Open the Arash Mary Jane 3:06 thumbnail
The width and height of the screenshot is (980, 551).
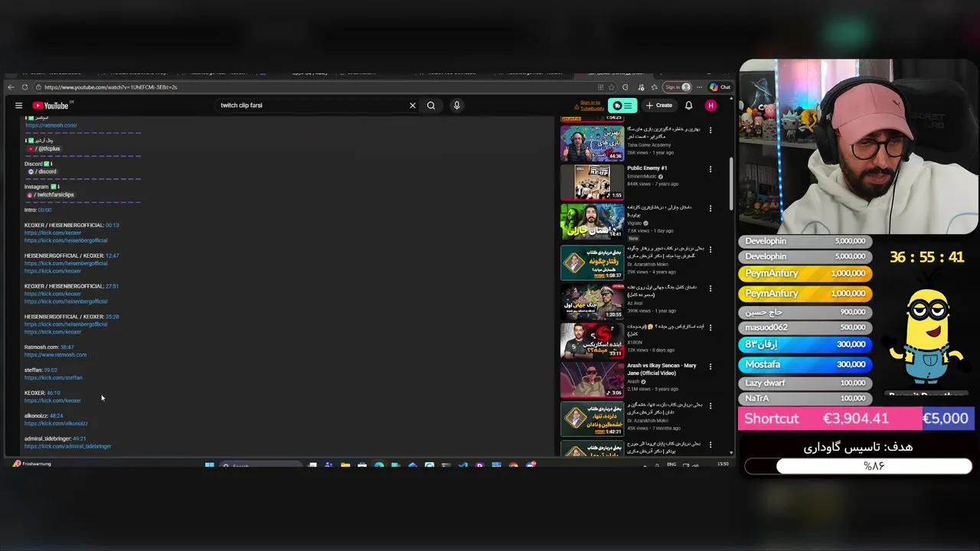pos(592,380)
